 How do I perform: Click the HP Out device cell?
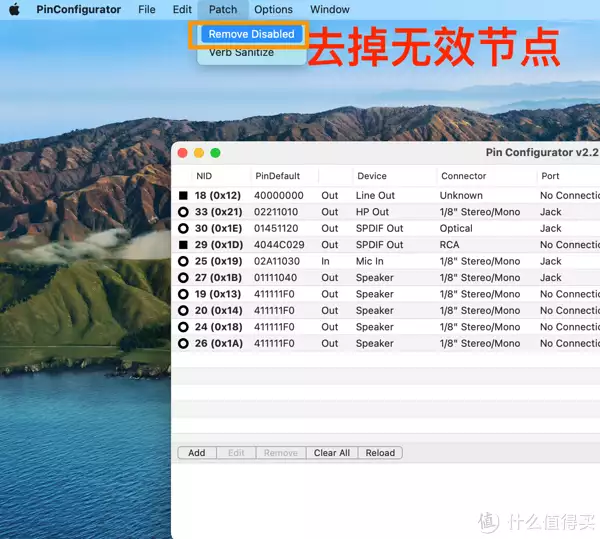(x=372, y=212)
